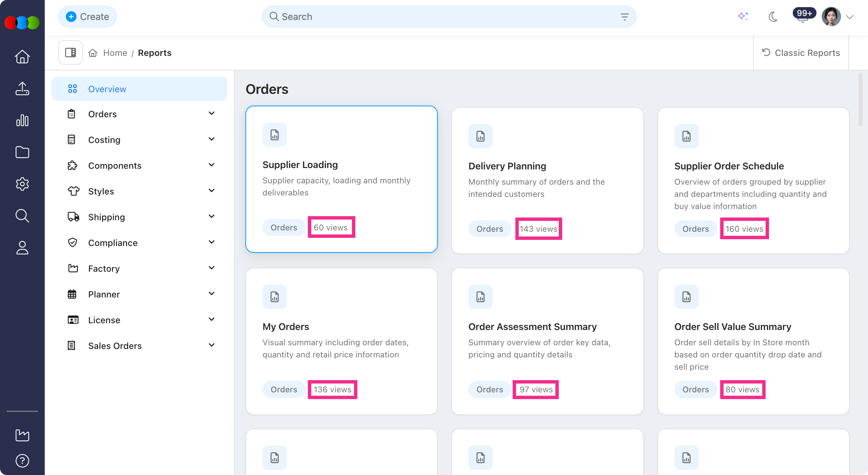868x475 pixels.
Task: Open the factory icon at sidebar bottom
Action: click(22, 435)
